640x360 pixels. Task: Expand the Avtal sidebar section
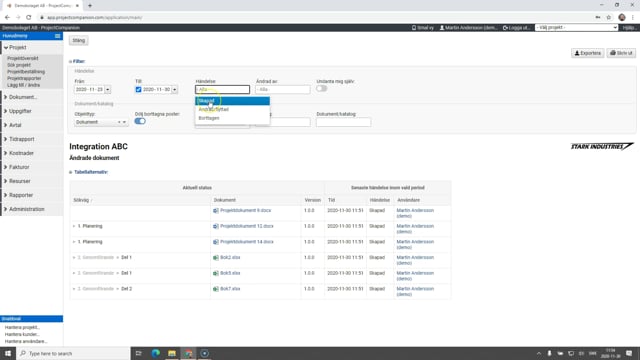[x=13, y=125]
